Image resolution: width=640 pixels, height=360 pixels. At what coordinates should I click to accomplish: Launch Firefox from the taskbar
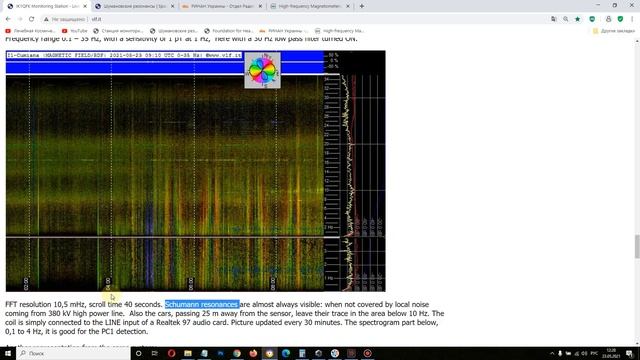(x=253, y=353)
